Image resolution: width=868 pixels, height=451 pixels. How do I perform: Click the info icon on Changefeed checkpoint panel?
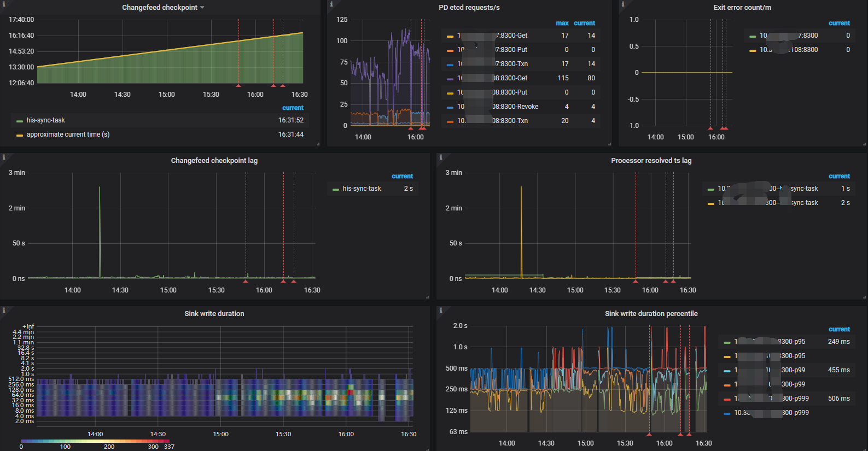pyautogui.click(x=3, y=4)
